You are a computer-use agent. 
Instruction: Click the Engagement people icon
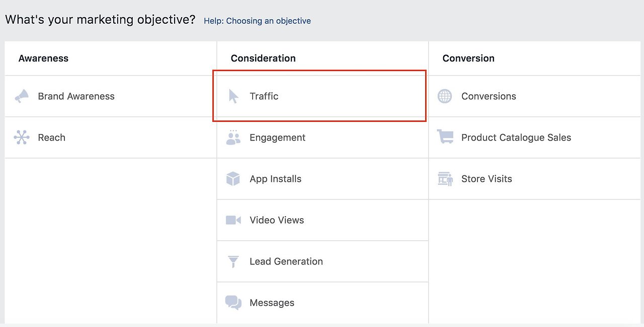[x=233, y=137]
